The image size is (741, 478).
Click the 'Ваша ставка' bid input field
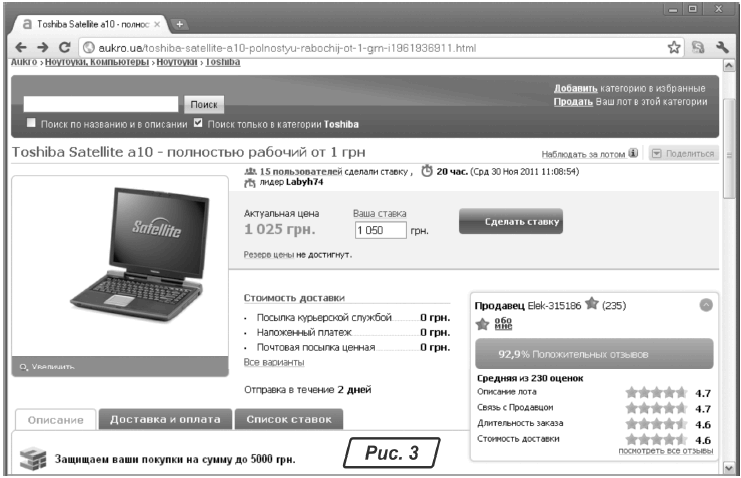coord(380,231)
